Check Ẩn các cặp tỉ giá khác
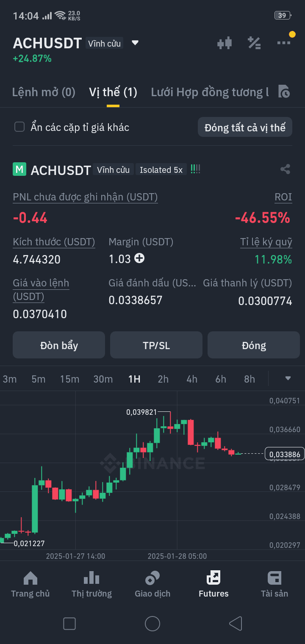 [x=19, y=127]
